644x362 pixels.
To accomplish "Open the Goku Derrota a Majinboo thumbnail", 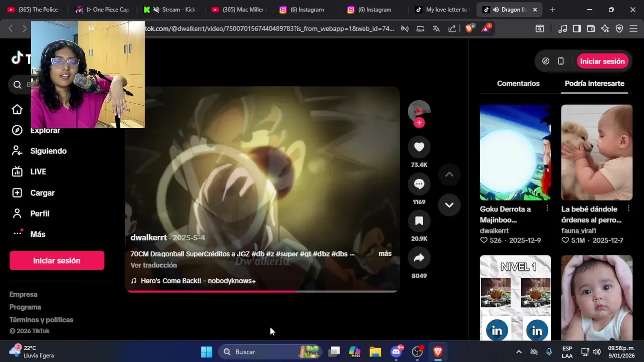I will click(x=516, y=152).
